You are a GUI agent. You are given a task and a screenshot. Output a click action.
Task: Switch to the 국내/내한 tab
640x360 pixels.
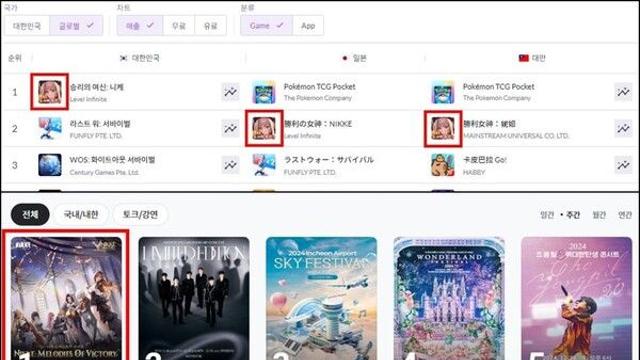tap(81, 214)
